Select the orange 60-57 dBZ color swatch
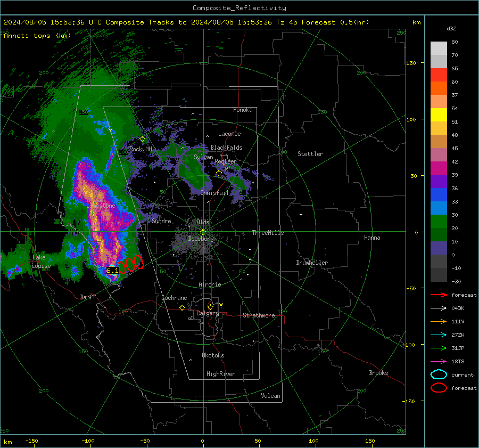Screen dimensions: 479x448 tap(439, 88)
